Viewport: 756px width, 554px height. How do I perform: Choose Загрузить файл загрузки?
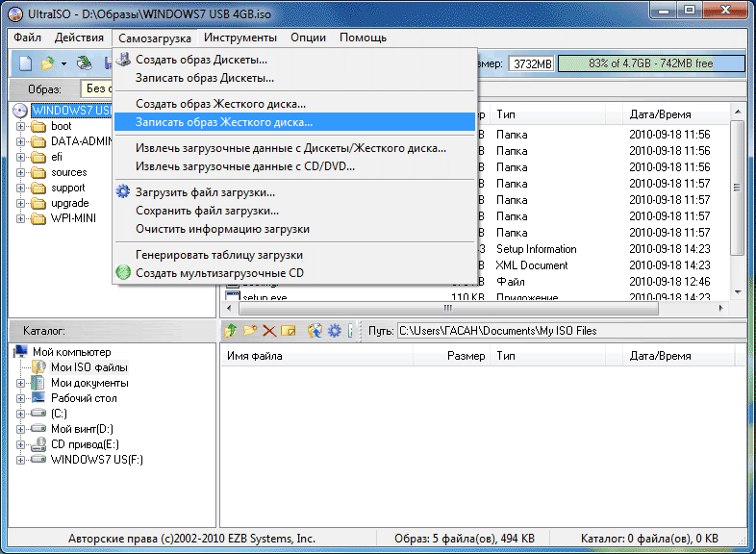tap(294, 192)
